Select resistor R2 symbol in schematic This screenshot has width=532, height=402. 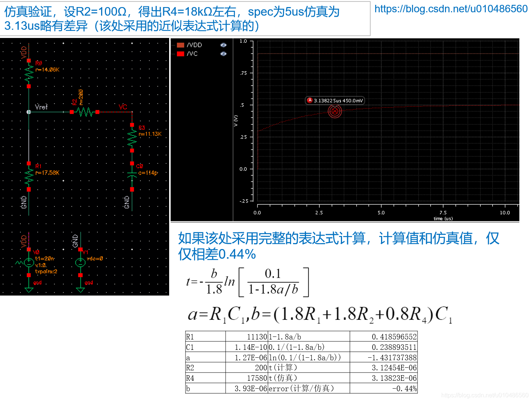click(85, 112)
